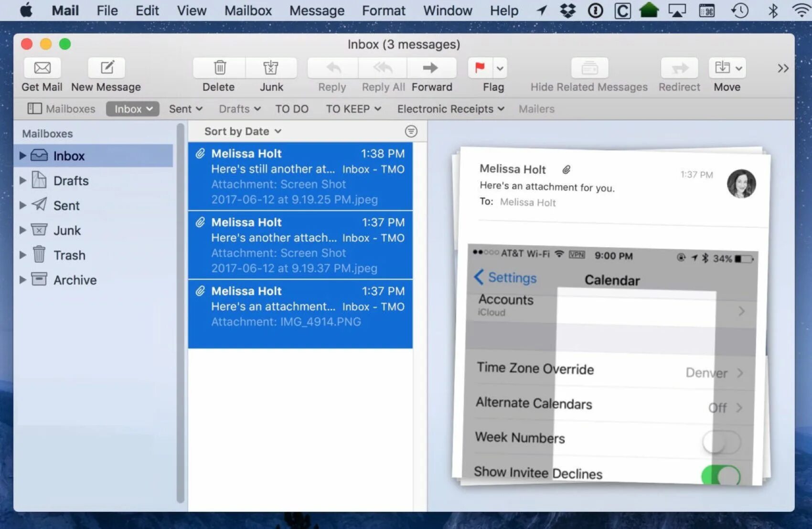Expand the Trash disclosure triangle
This screenshot has height=529, width=812.
(22, 255)
